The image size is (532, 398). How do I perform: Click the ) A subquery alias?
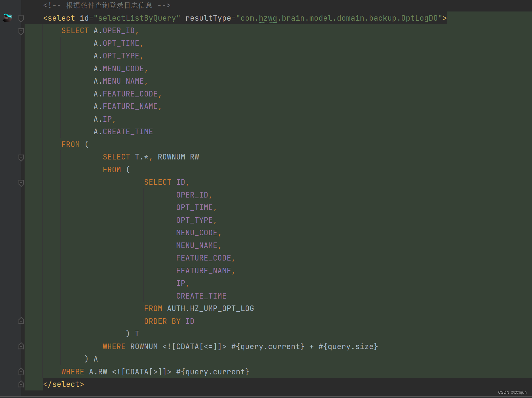(91, 359)
